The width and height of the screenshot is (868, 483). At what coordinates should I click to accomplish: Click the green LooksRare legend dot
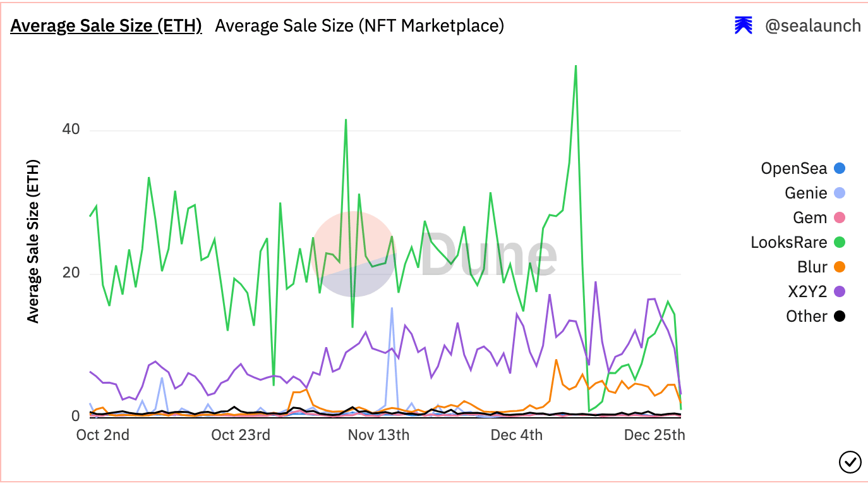pyautogui.click(x=840, y=242)
